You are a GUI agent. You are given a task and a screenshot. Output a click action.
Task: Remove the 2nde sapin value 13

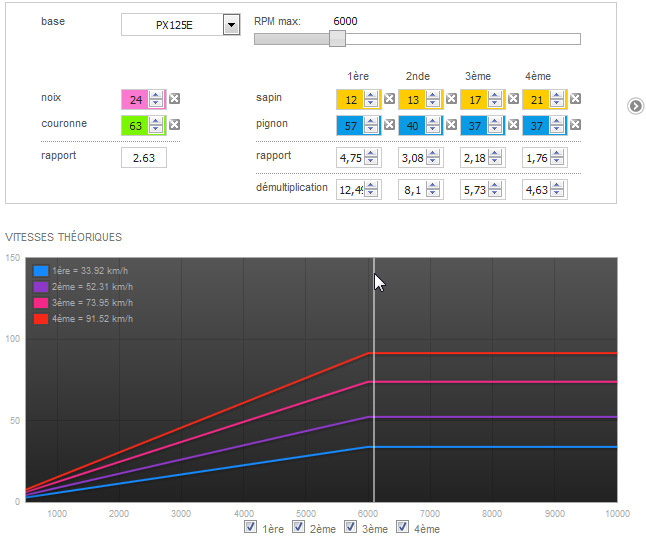click(x=452, y=99)
